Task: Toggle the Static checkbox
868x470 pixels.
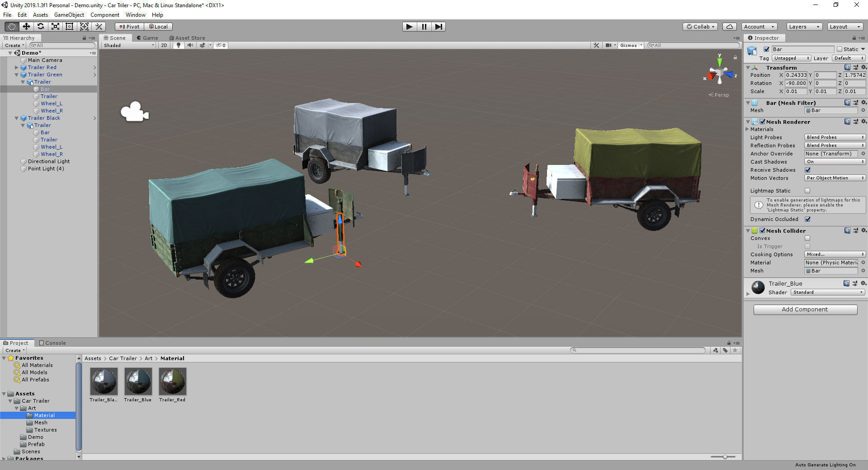Action: (840, 49)
